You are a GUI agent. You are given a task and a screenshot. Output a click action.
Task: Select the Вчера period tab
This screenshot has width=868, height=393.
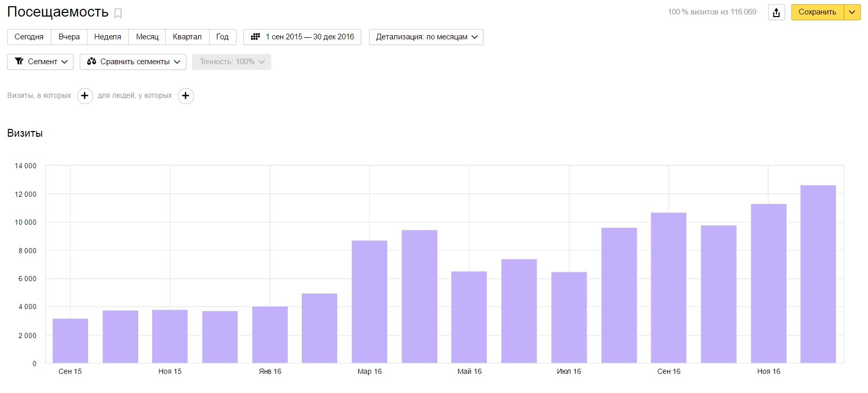69,37
